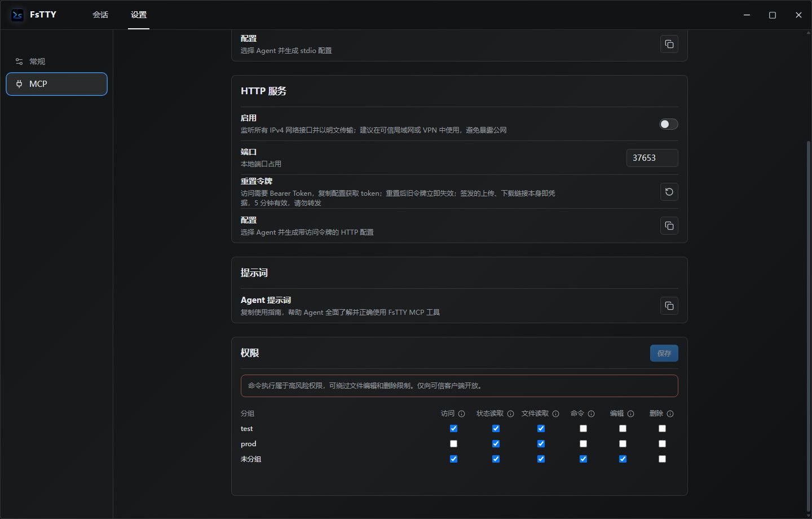Viewport: 812px width, 519px height.
Task: Uncheck 文件读取 for the test group
Action: point(541,429)
